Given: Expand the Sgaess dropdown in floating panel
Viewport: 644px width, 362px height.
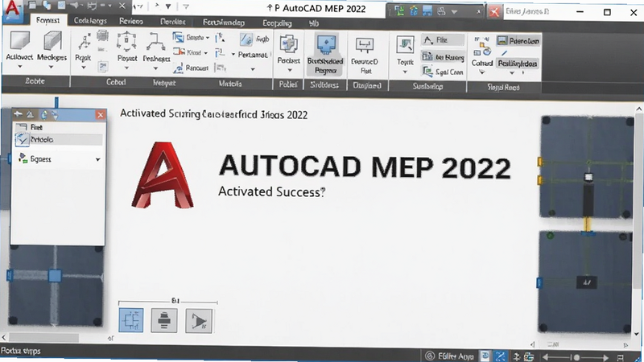Looking at the screenshot, I should tap(97, 159).
